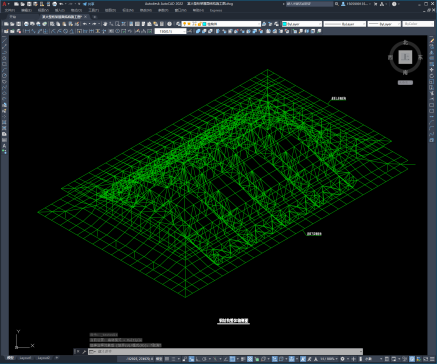Click the Help question mark in standard toolbar
The height and width of the screenshot is (364, 437).
tap(170, 24)
